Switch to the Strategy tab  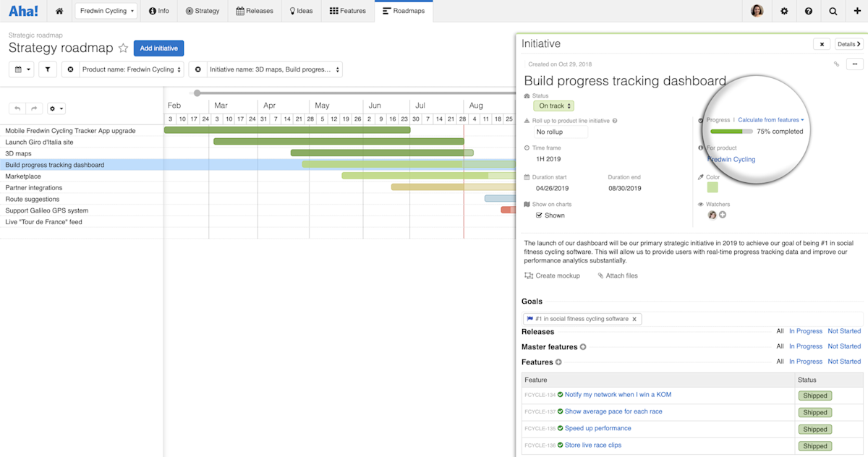(203, 11)
